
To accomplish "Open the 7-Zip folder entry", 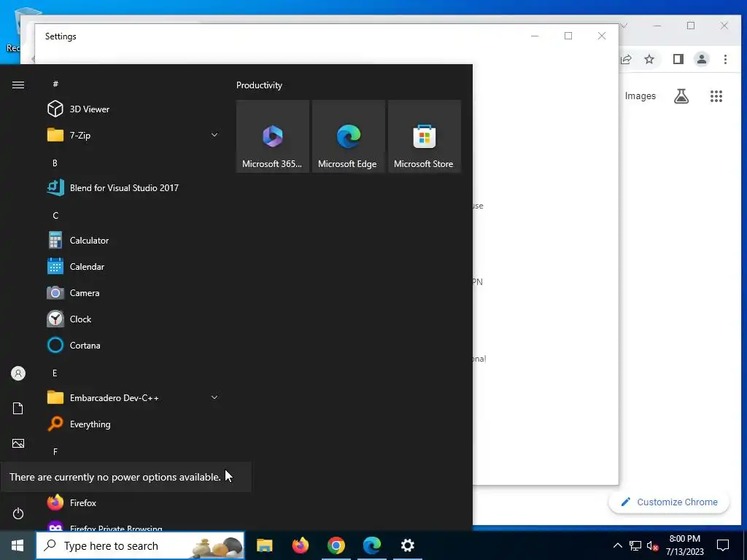I will click(133, 135).
